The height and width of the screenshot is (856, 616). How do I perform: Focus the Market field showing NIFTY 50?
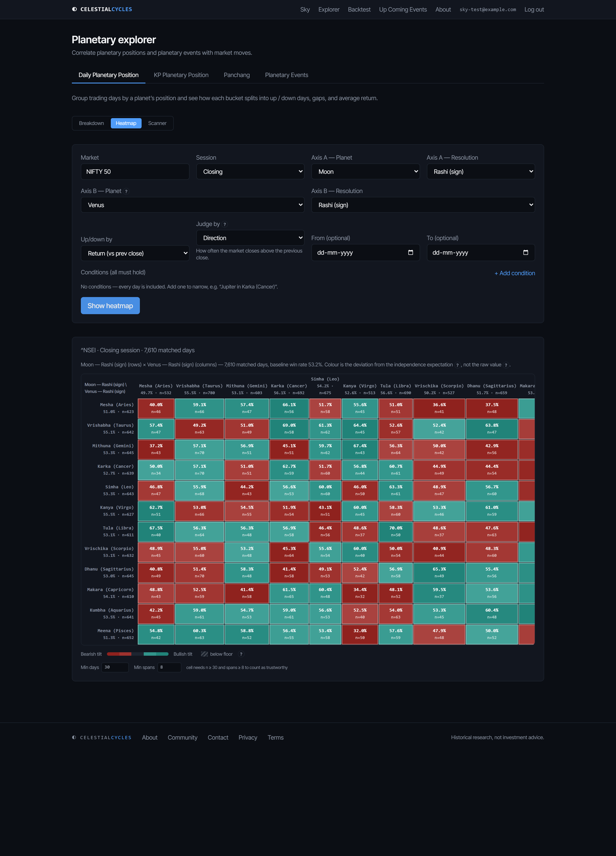pyautogui.click(x=135, y=171)
